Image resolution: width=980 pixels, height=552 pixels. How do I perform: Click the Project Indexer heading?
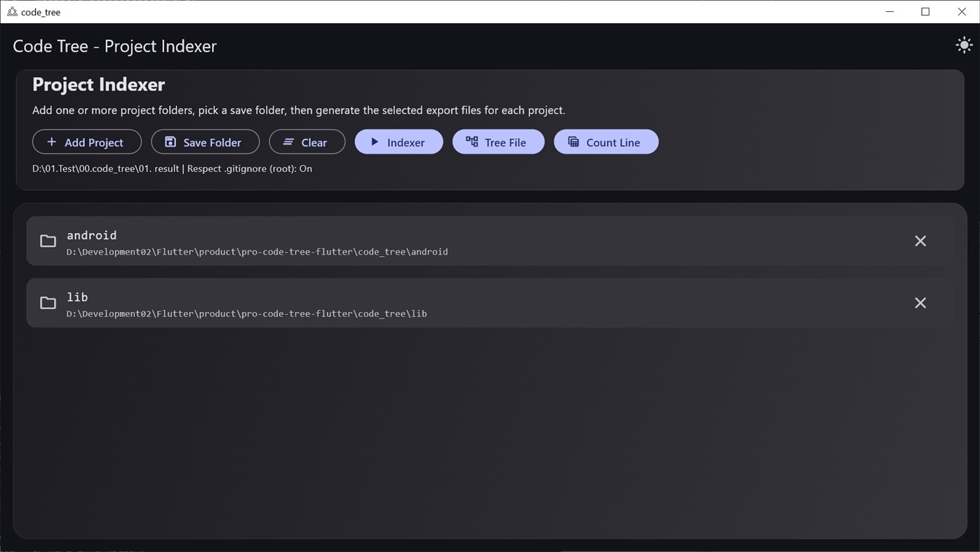coord(98,84)
